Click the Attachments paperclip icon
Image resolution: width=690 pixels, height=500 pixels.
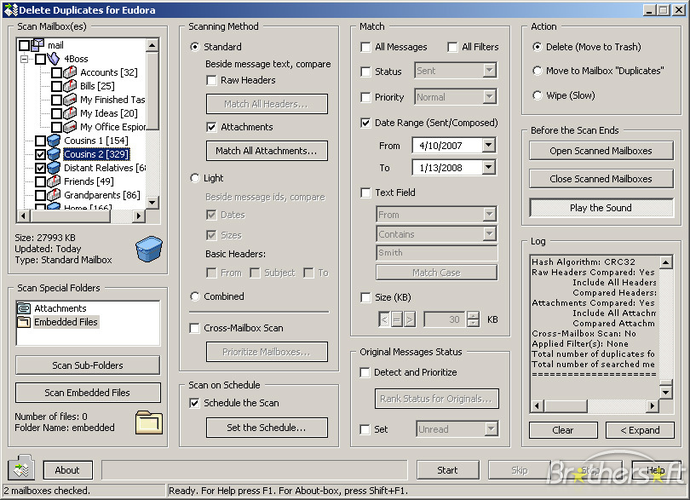[x=24, y=308]
